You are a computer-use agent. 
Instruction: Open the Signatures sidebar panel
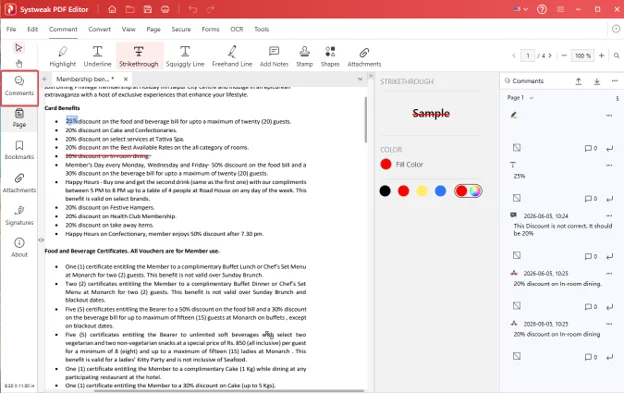pyautogui.click(x=19, y=216)
